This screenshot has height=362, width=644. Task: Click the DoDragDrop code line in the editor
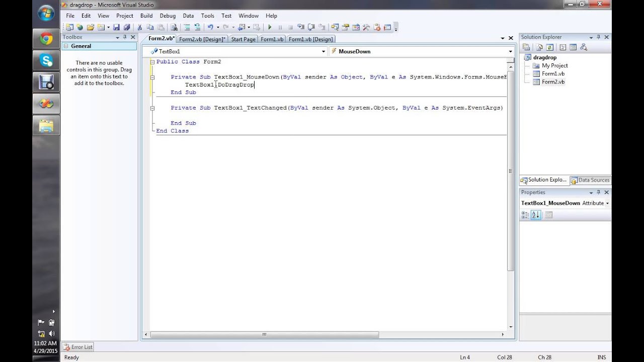219,85
